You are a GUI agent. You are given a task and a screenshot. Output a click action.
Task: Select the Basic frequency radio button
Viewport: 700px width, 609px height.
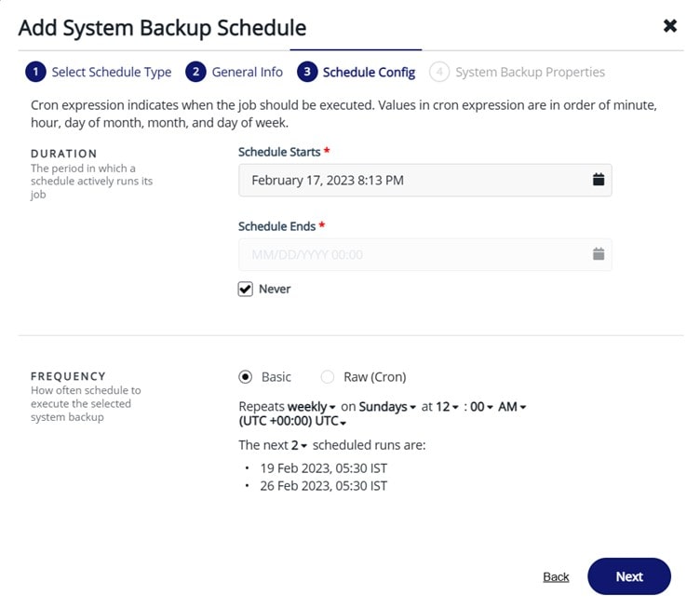(x=246, y=377)
